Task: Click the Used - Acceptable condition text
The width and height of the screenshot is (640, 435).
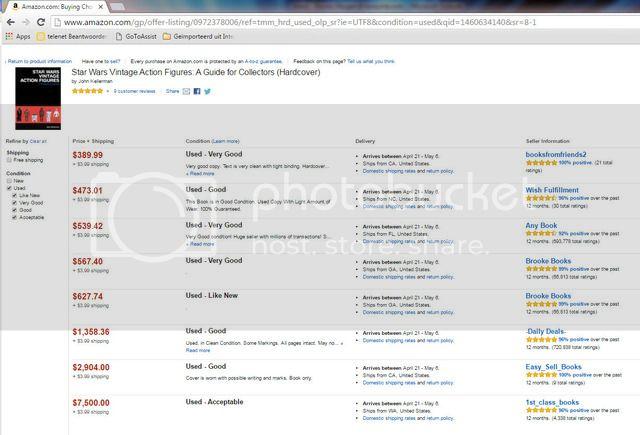Action: tap(214, 402)
